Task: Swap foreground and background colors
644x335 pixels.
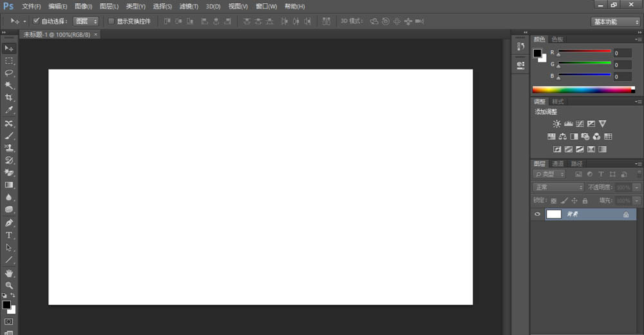Action: (x=13, y=295)
